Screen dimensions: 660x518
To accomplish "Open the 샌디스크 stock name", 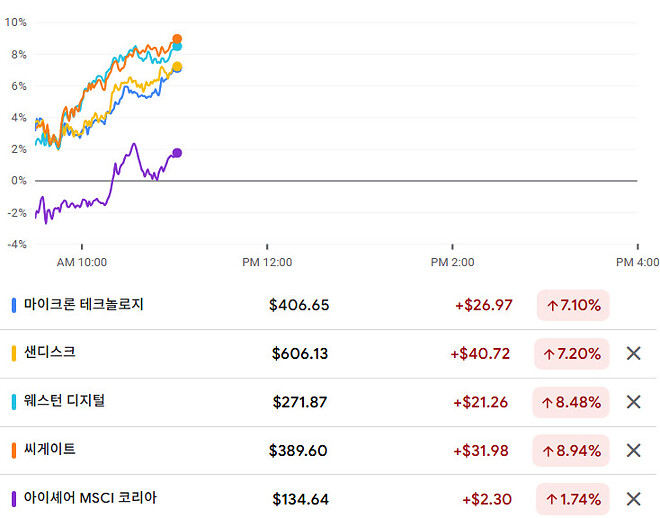I will (x=50, y=352).
